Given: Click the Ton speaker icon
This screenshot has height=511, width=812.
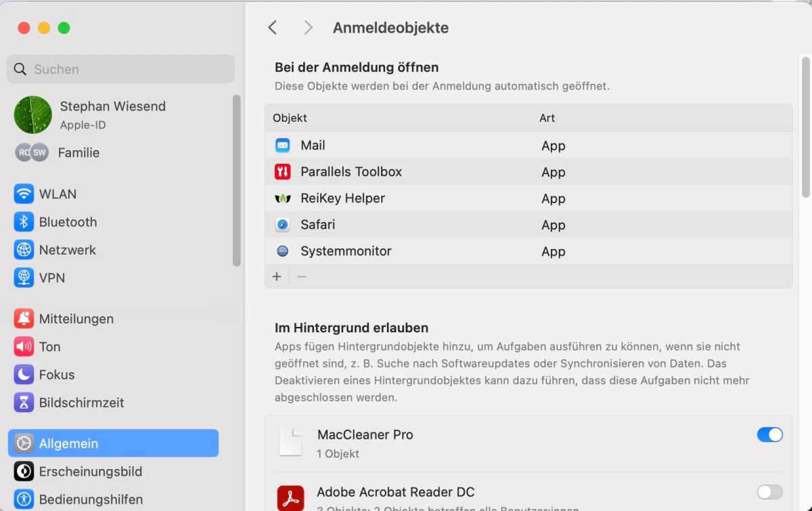Looking at the screenshot, I should [x=24, y=347].
